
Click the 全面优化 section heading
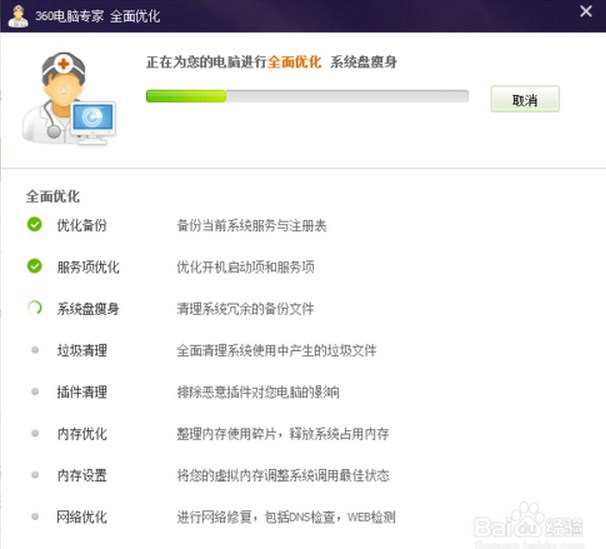(x=53, y=196)
